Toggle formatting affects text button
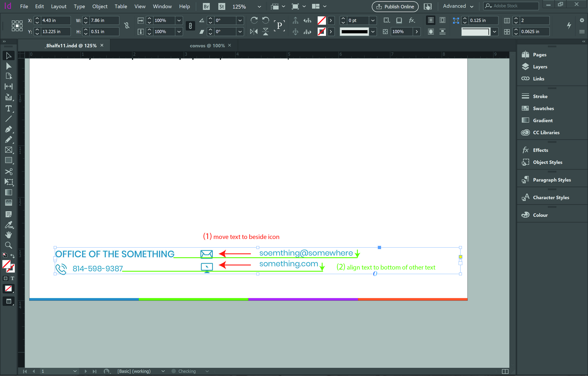Image resolution: width=588 pixels, height=376 pixels. [12, 279]
